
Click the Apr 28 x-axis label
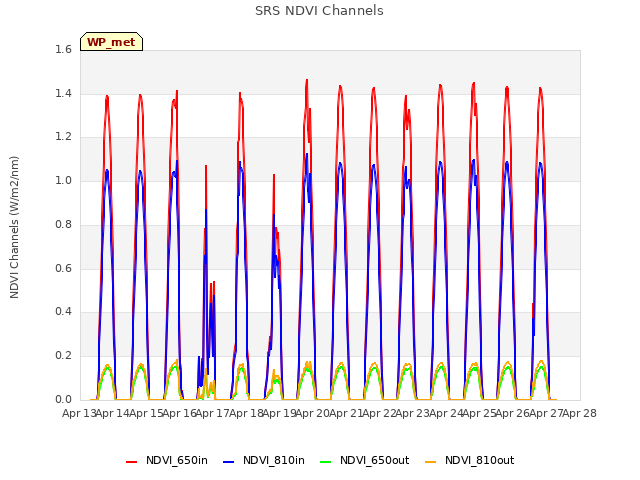point(580,414)
